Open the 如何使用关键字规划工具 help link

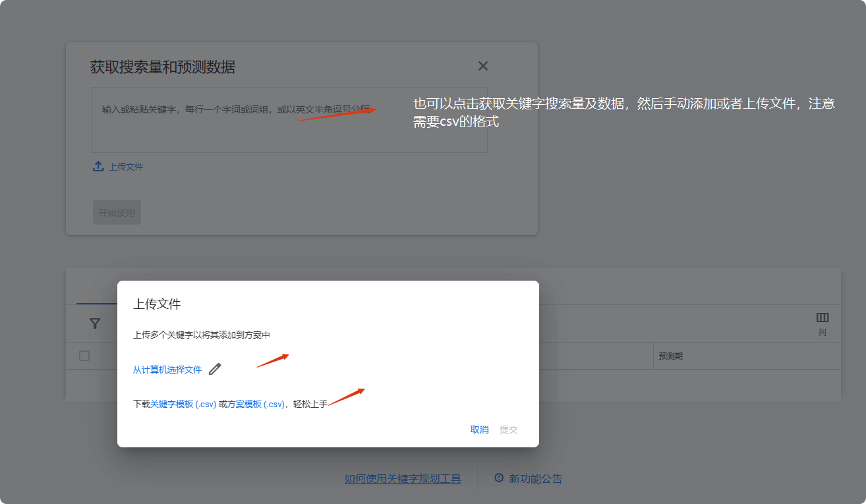point(403,478)
